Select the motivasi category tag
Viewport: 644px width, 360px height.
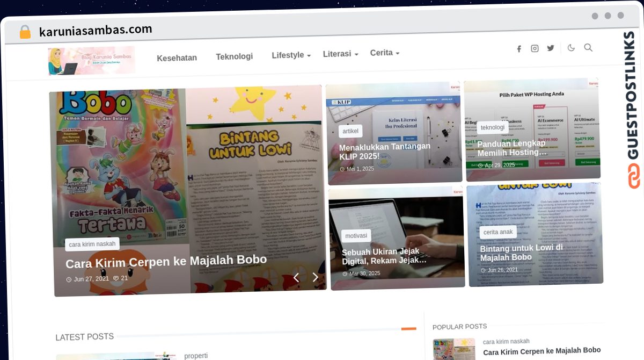click(x=356, y=236)
